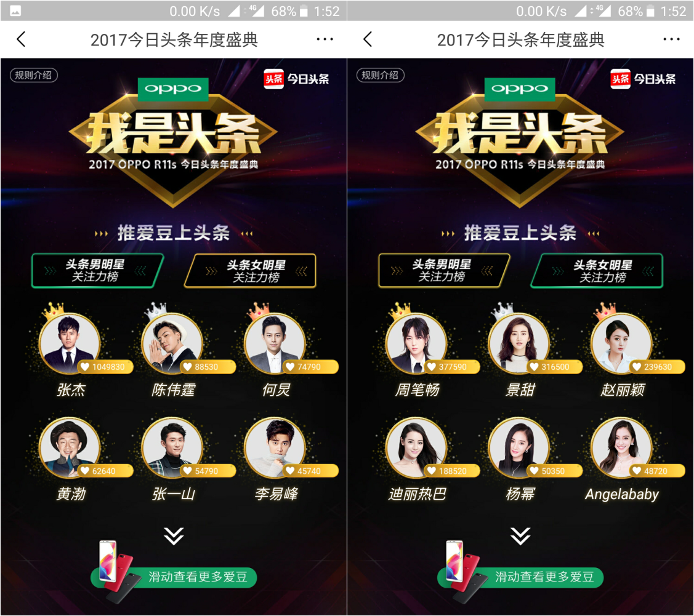The width and height of the screenshot is (694, 616).
Task: Tap the heart vote badge for 张杰
Action: [105, 367]
